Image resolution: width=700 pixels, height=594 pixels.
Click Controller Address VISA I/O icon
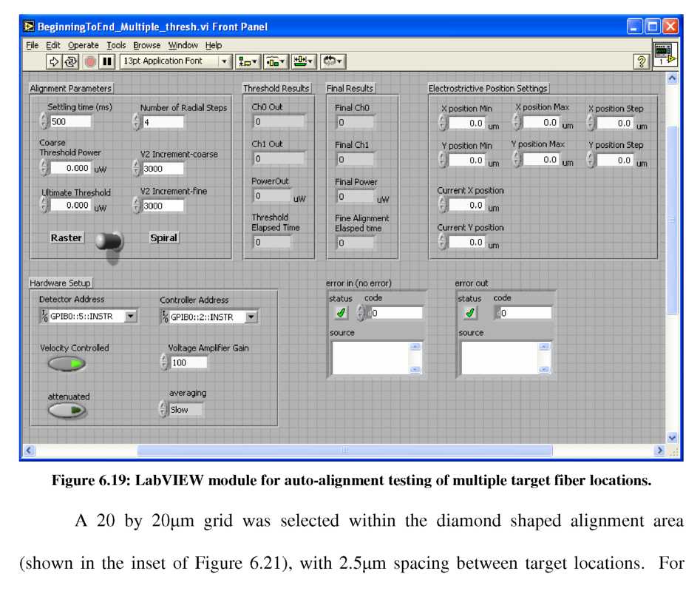[165, 317]
